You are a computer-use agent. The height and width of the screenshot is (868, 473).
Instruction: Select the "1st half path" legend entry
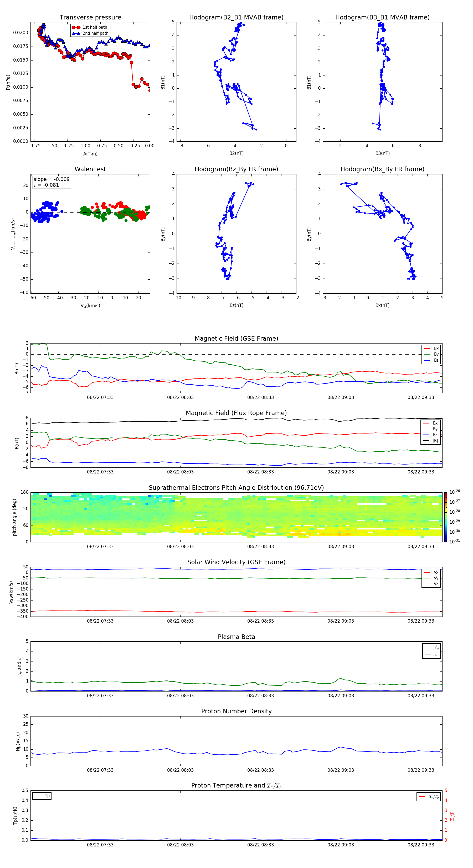[x=90, y=27]
